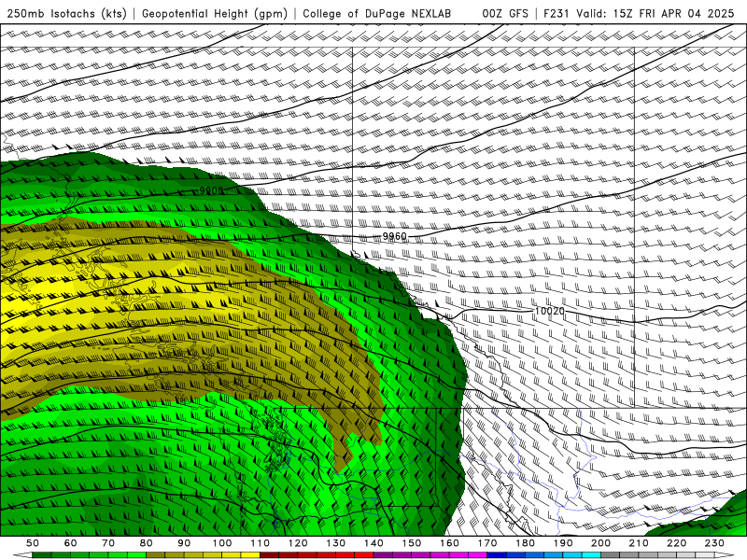Click the 150 value on the color scale
Viewport: 747px width, 560px height.
tap(412, 543)
